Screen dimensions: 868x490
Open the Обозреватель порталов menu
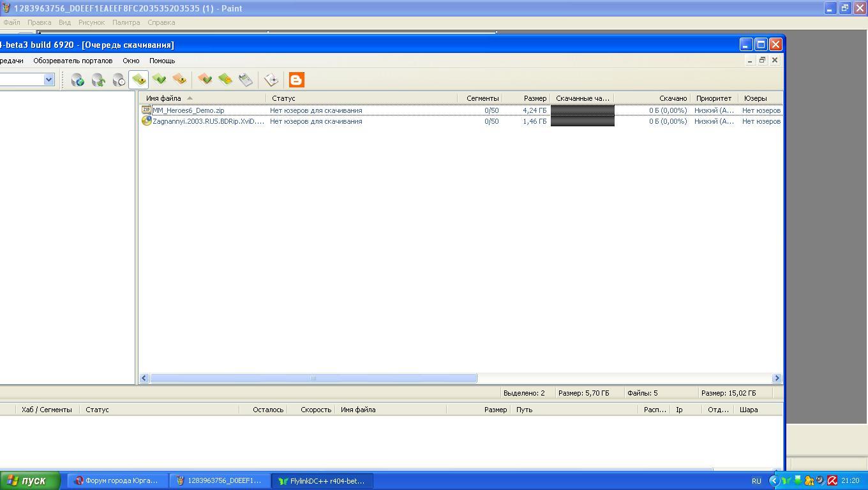point(73,61)
